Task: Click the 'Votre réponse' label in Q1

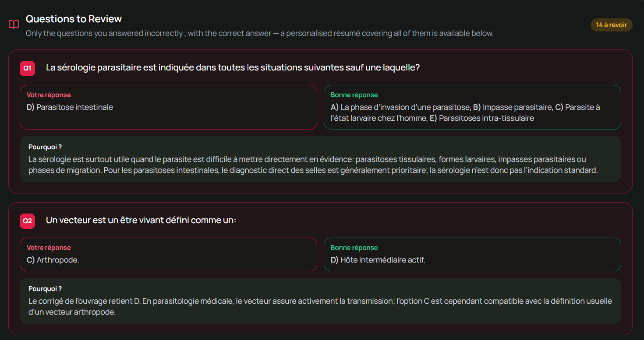Action: (49, 95)
